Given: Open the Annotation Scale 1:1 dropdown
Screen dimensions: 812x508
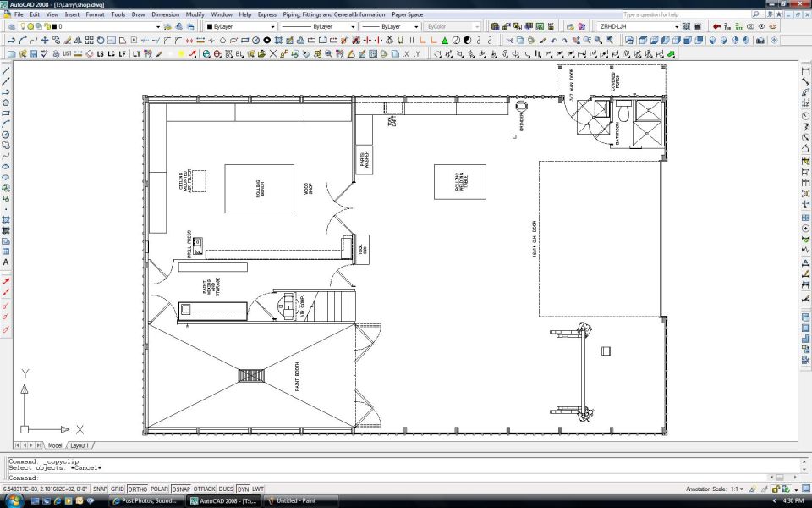Looking at the screenshot, I should point(738,489).
